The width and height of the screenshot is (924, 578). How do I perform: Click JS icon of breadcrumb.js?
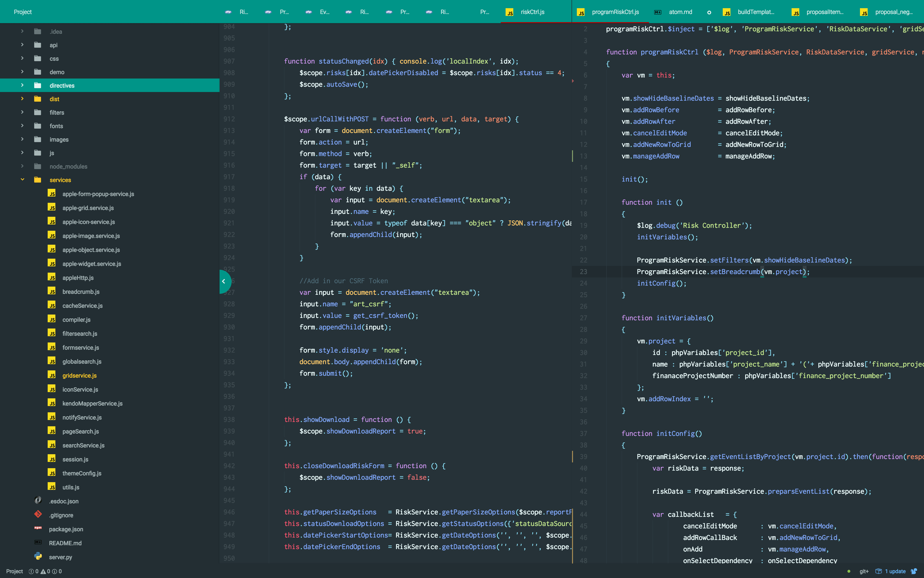(52, 291)
